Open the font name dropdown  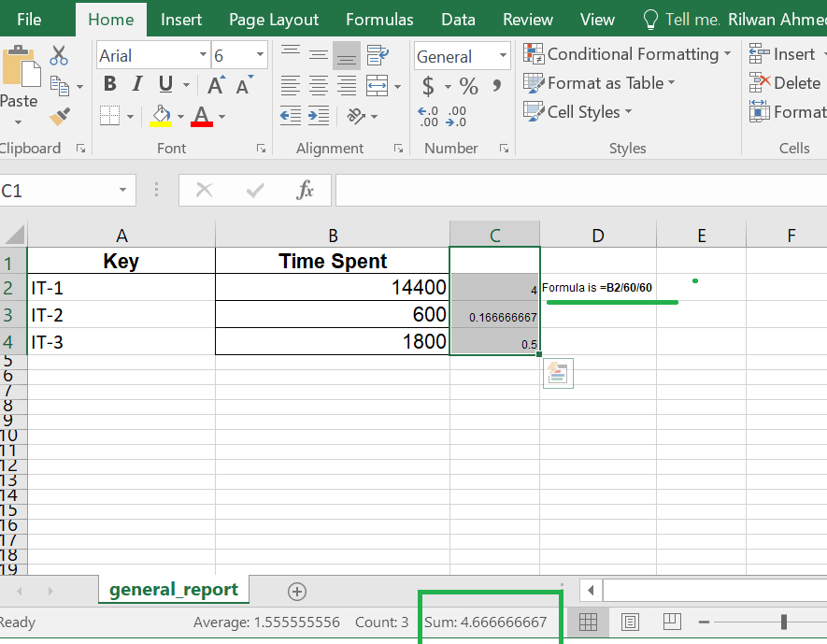point(203,55)
